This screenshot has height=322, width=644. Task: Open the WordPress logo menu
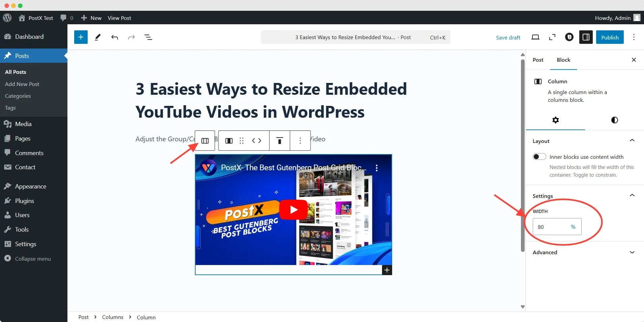point(7,18)
